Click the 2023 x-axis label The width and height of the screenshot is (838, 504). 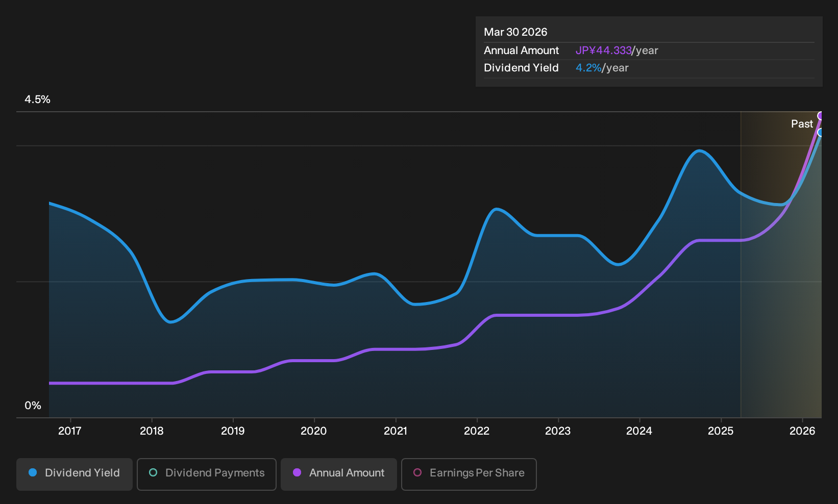[x=558, y=431]
